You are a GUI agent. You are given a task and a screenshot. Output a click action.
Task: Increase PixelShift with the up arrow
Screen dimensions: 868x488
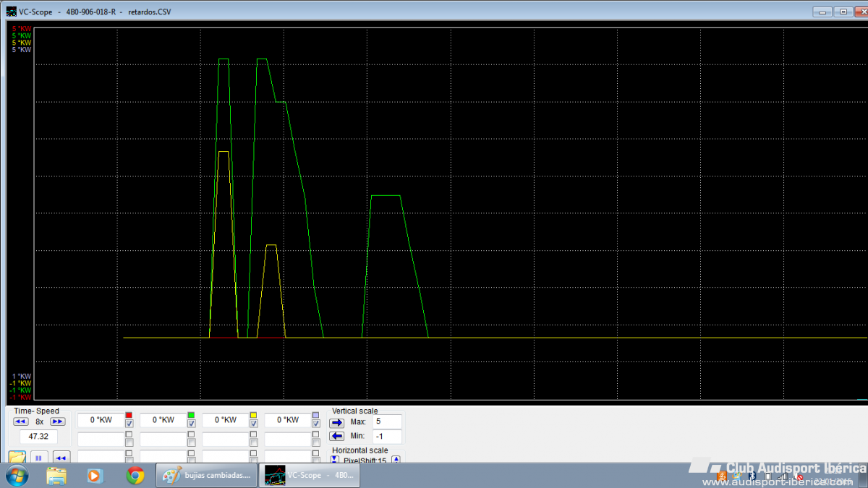point(396,459)
